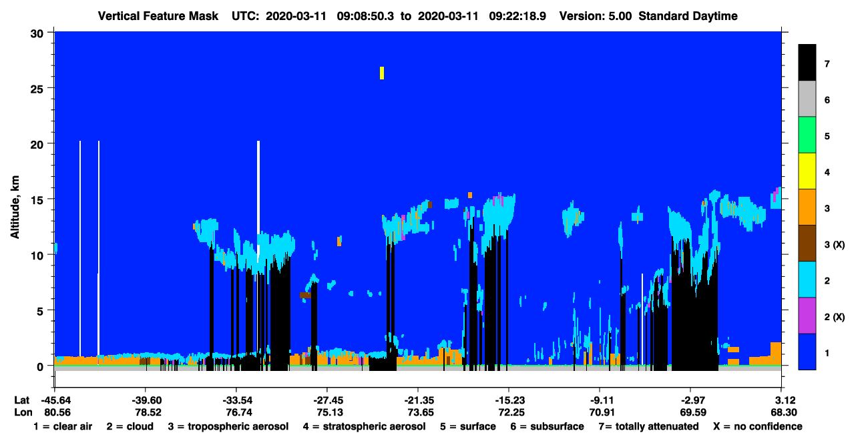Click the legend text '3 = tropospheric aerosol'

(228, 426)
